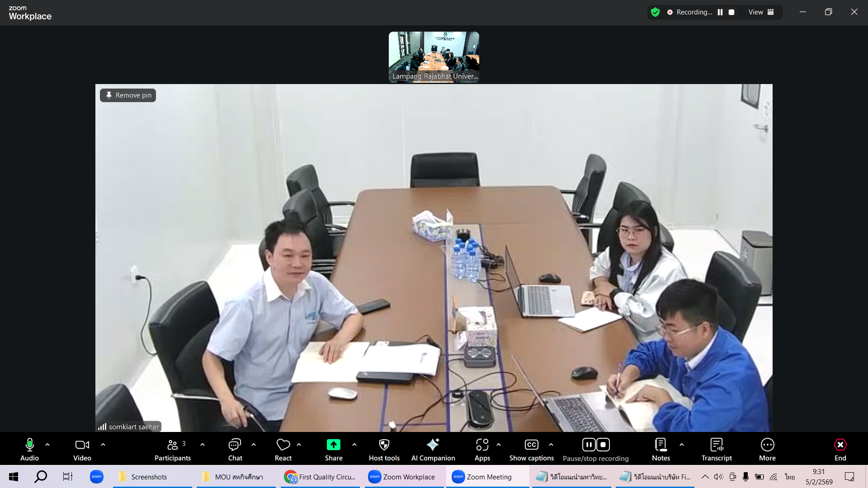Toggle the Video camera off
The image size is (868, 488).
tap(82, 445)
